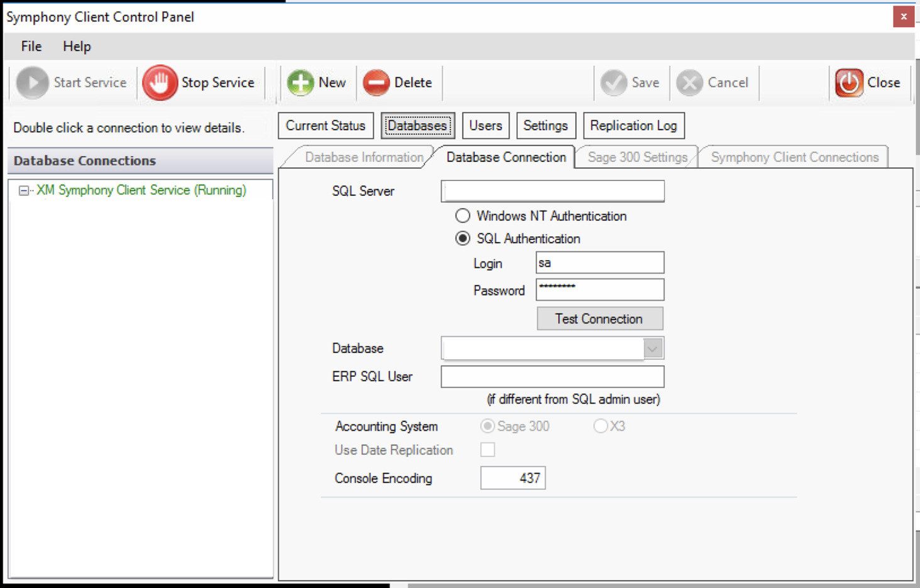The image size is (920, 588).
Task: Click the Settings button
Action: coord(545,126)
